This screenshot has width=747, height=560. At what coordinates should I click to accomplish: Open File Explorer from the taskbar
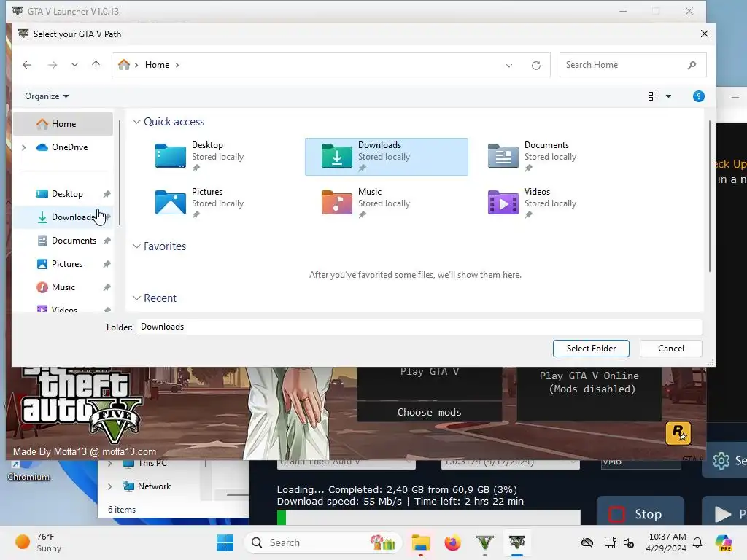point(421,542)
